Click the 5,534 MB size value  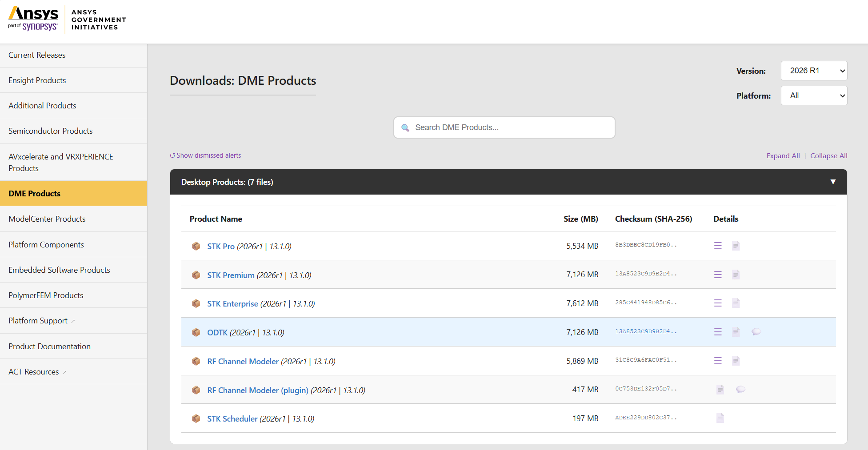tap(582, 246)
